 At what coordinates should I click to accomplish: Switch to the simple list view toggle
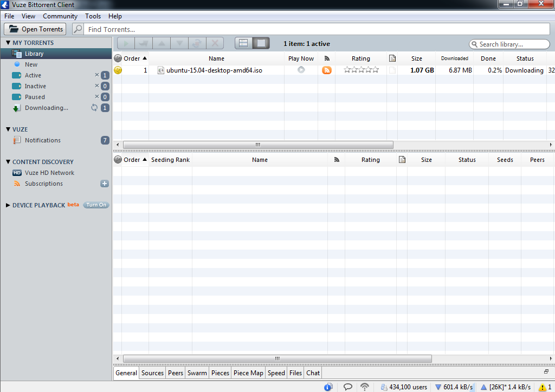pos(243,43)
